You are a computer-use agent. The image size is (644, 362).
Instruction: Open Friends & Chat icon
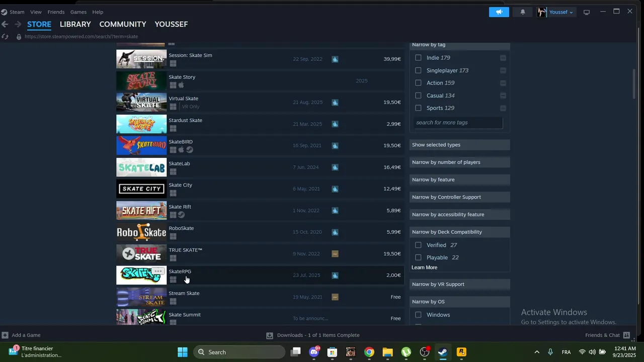click(626, 335)
